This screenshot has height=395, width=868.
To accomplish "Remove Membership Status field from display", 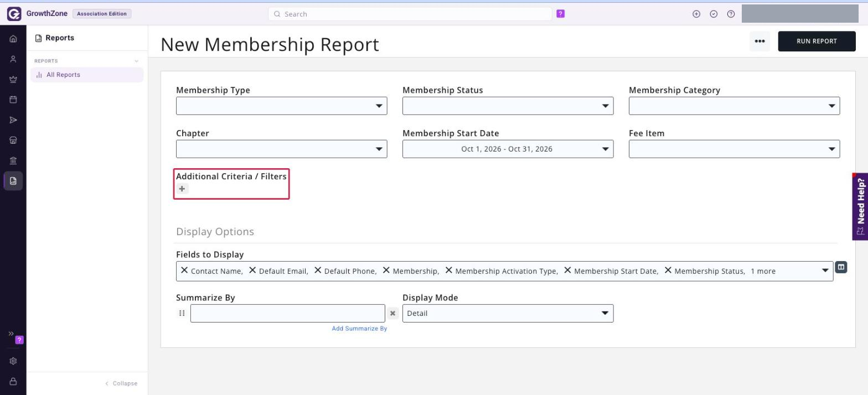I will click(668, 271).
